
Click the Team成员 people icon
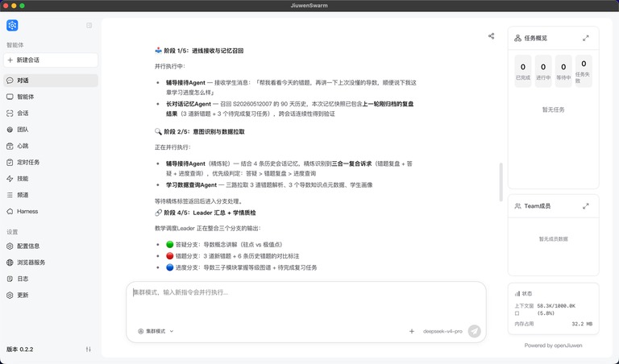[517, 206]
